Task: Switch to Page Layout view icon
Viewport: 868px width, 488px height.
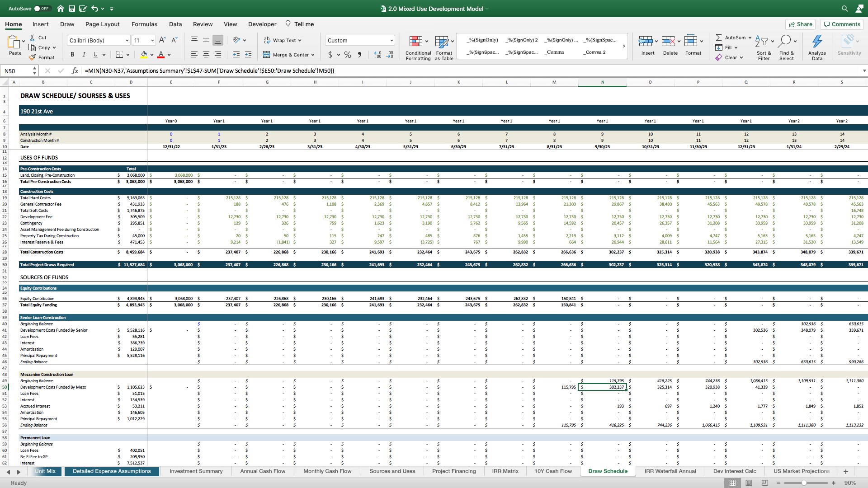Action: pyautogui.click(x=749, y=483)
